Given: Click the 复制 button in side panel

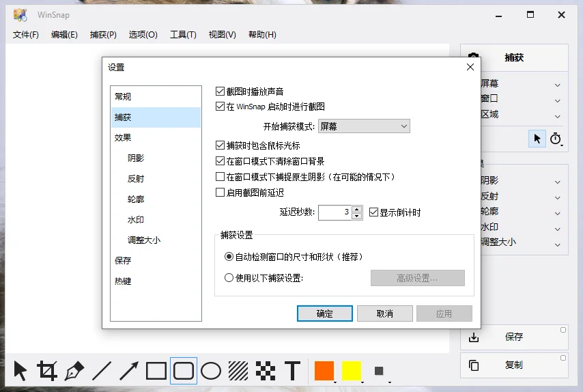Looking at the screenshot, I should (514, 365).
